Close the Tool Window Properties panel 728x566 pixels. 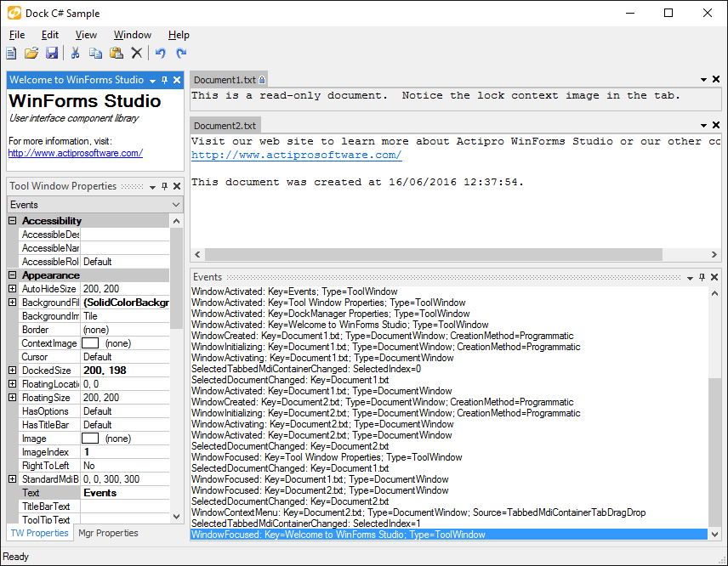[177, 186]
